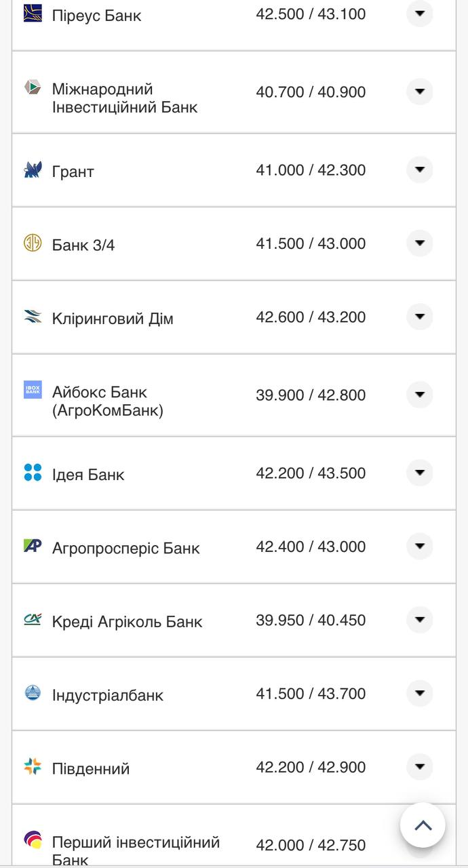Image resolution: width=468 pixels, height=868 pixels.
Task: Click the Перший інвестиційний Банк logo
Action: pyautogui.click(x=32, y=840)
